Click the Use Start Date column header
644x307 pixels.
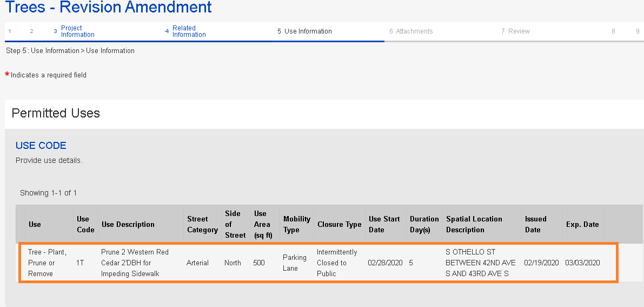point(384,225)
